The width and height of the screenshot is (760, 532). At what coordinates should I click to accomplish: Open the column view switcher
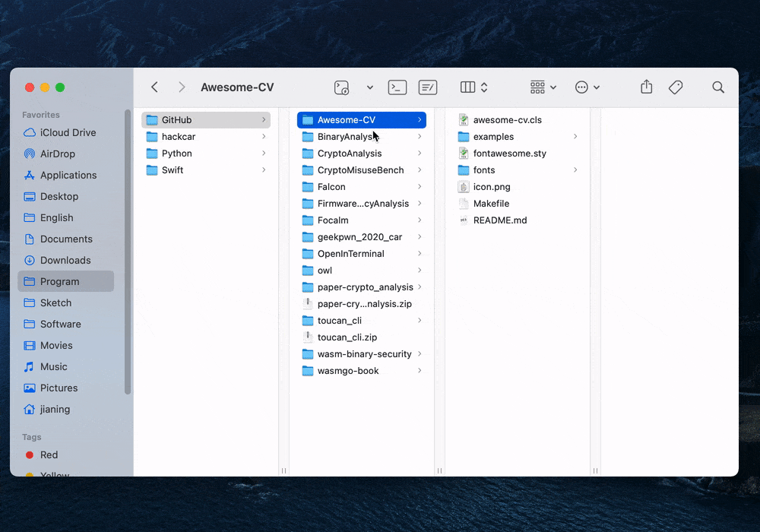474,87
